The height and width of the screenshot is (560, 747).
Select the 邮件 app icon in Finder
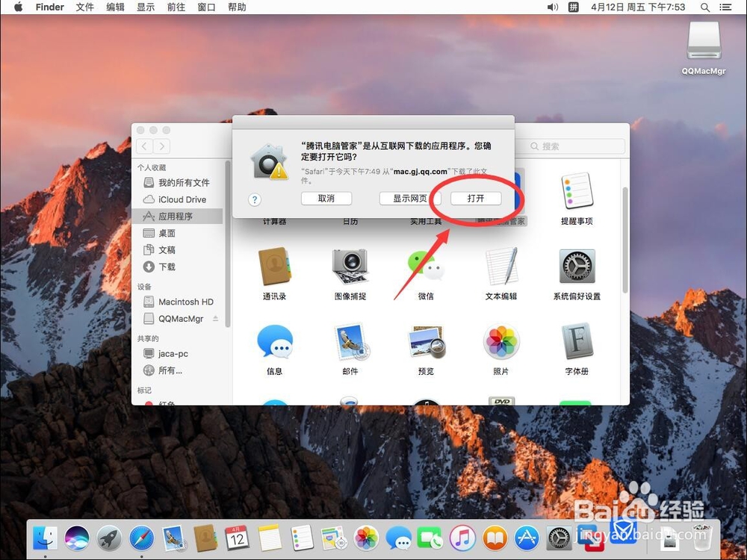(350, 341)
